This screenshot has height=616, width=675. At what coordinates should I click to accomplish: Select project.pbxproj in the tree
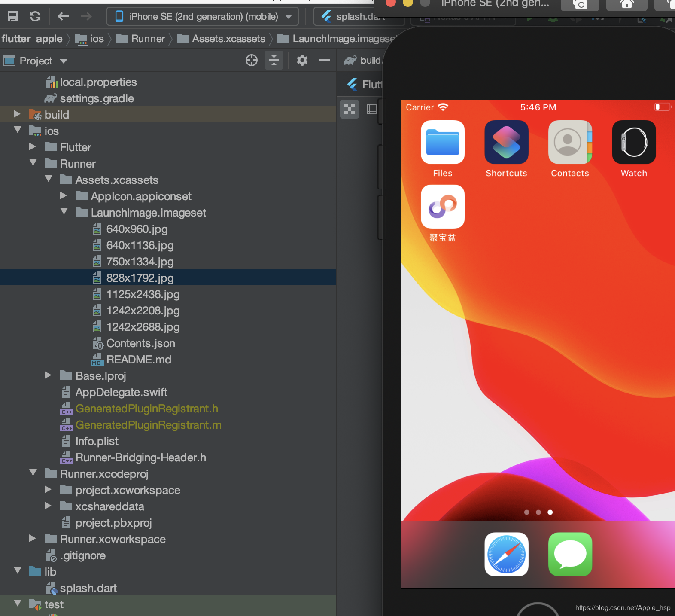114,523
